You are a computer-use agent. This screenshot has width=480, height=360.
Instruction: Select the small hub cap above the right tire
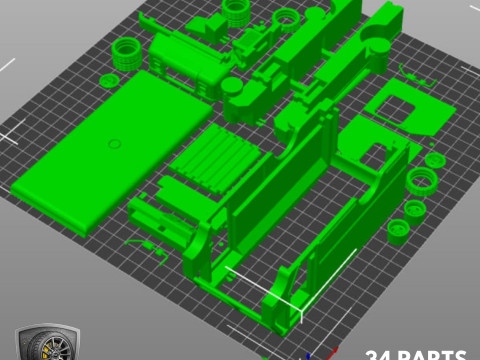(x=435, y=160)
